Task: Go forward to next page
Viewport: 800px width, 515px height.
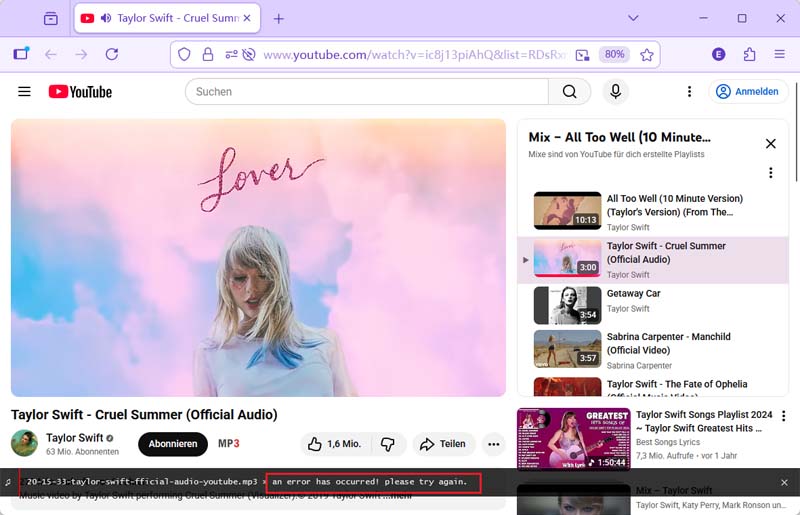Action: (81, 54)
